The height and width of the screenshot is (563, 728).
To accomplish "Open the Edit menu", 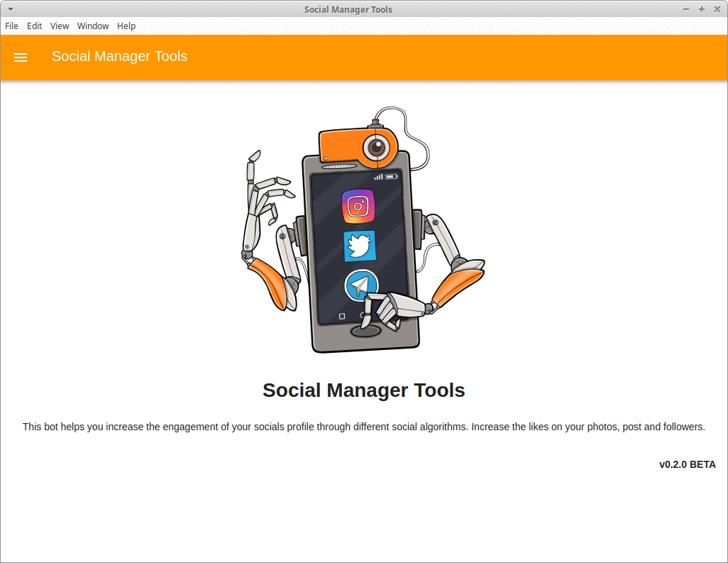I will 34,26.
